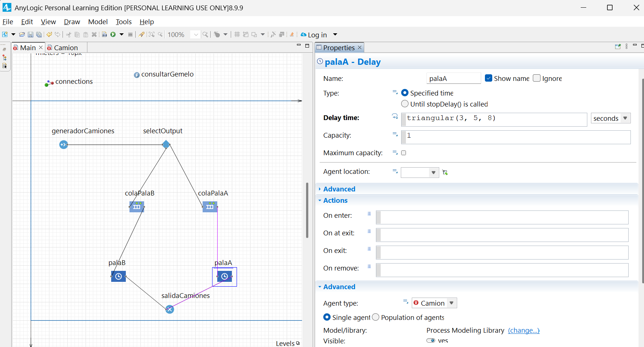Open the seconds time unit dropdown
Screen dimensions: 644x347
pos(611,118)
